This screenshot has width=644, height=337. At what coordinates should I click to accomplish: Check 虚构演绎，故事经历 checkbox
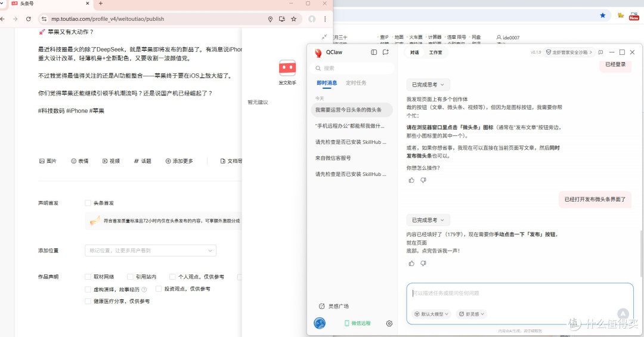pos(88,289)
